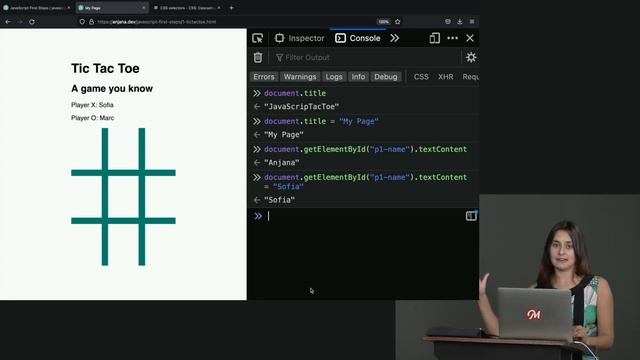Viewport: 640px width, 360px height.
Task: Click the tracking protection shield icon
Action: click(82, 22)
